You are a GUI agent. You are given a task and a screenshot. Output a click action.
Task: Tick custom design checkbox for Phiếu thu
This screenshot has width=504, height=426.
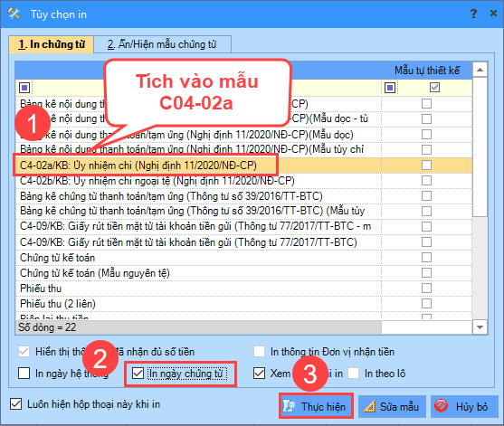[x=426, y=288]
